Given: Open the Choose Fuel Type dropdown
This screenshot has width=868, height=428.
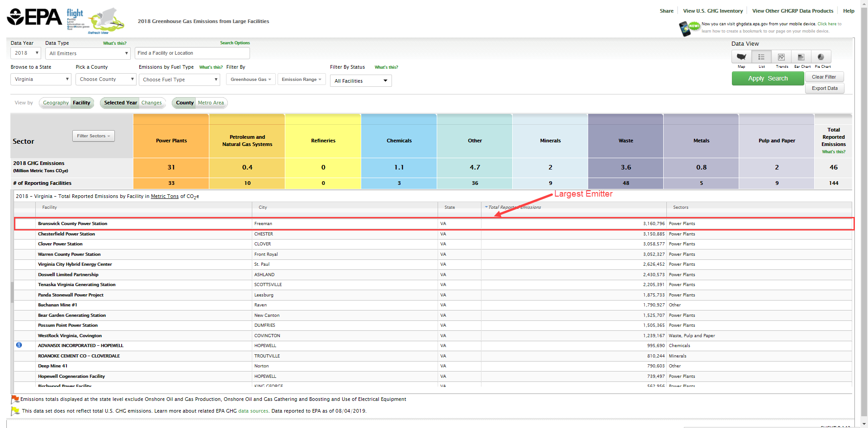Looking at the screenshot, I should 179,80.
